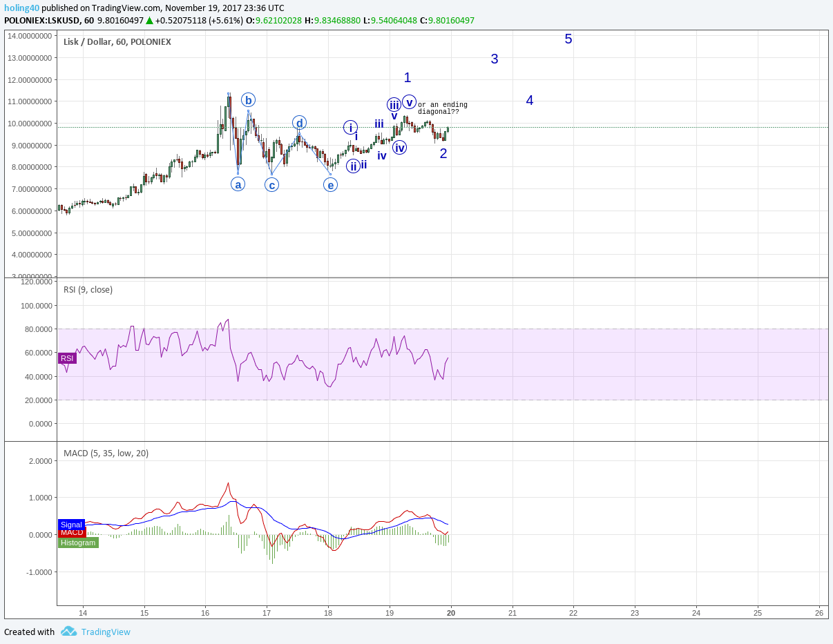Click the circled wave label iii
This screenshot has width=833, height=644.
pyautogui.click(x=394, y=105)
